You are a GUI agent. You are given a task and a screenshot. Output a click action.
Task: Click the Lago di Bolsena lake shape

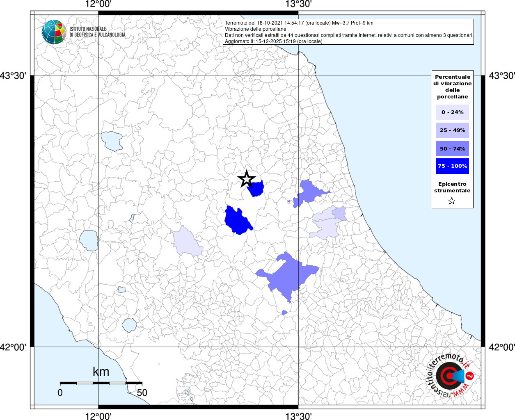pyautogui.click(x=89, y=240)
